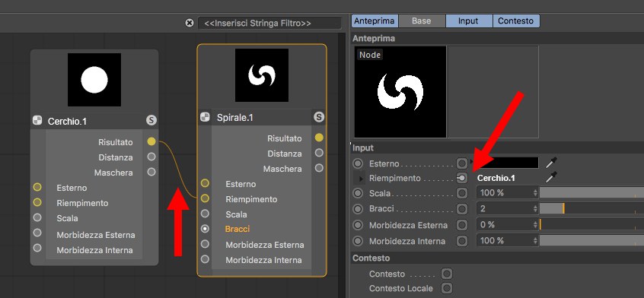Switch to the Contesto tab
Screen dimensions: 644x298
pos(516,21)
